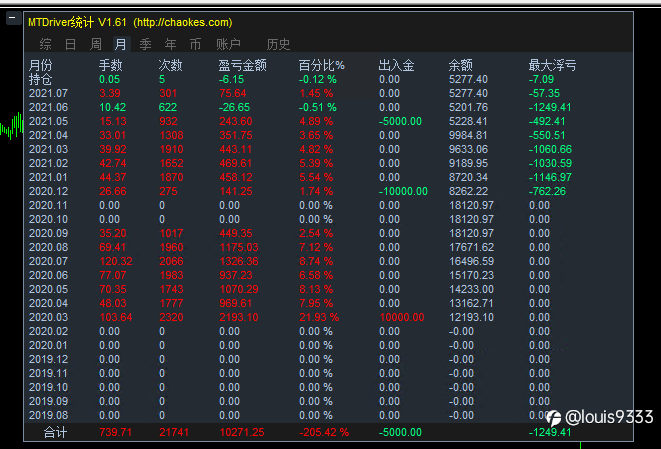Click balance 9984.81 in 2021.04 row
This screenshot has width=661, height=449.
pyautogui.click(x=468, y=135)
